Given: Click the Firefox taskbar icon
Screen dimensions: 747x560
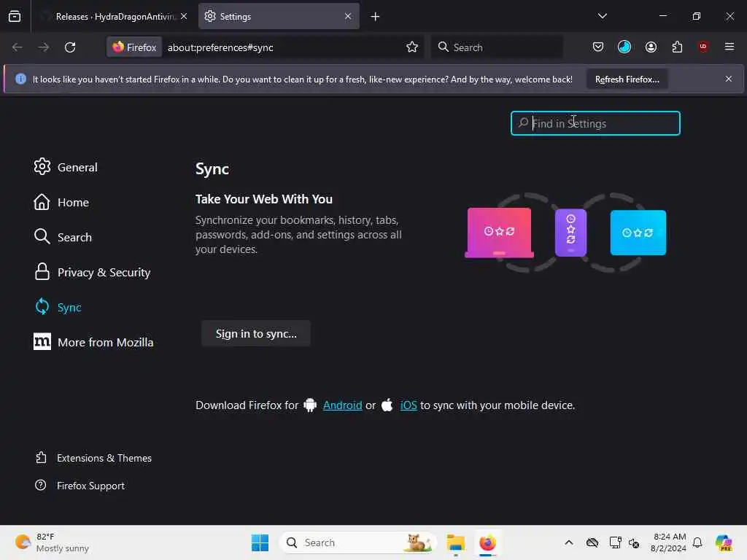Looking at the screenshot, I should pyautogui.click(x=487, y=542).
